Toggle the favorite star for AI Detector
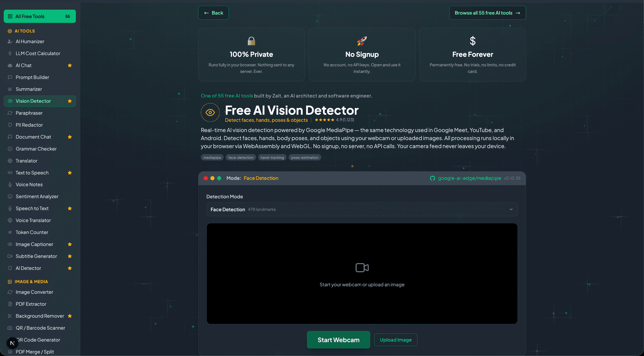This screenshot has width=644, height=356. point(70,268)
